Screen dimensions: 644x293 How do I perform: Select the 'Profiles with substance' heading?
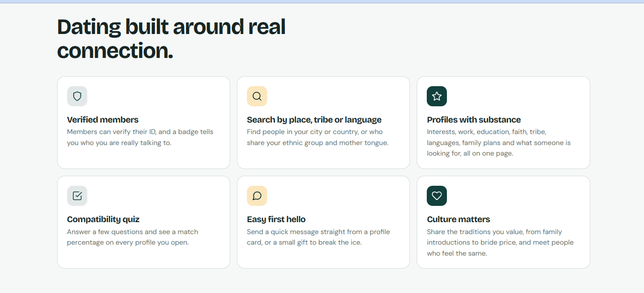click(474, 120)
